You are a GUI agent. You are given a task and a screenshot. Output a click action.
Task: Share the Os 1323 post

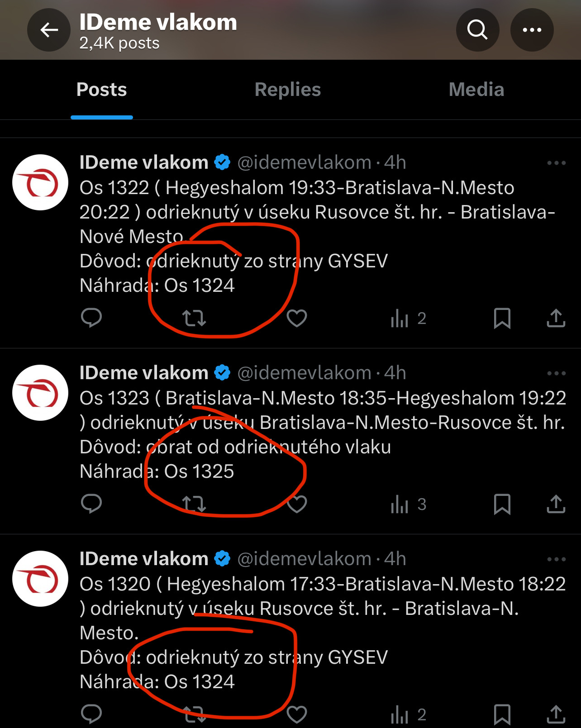point(556,504)
